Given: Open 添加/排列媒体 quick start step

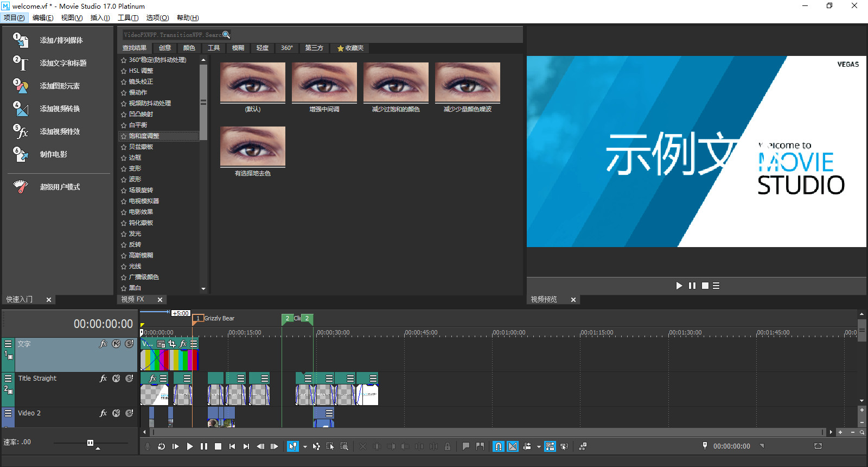Looking at the screenshot, I should [x=48, y=40].
